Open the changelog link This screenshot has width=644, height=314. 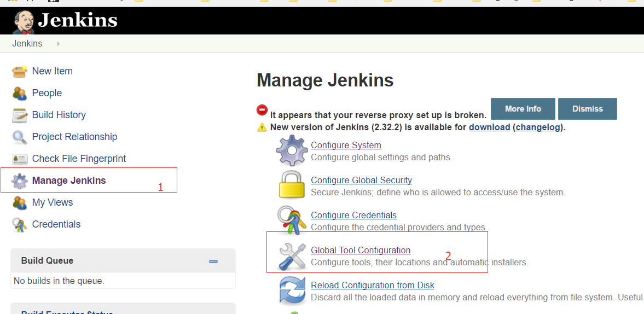[538, 127]
